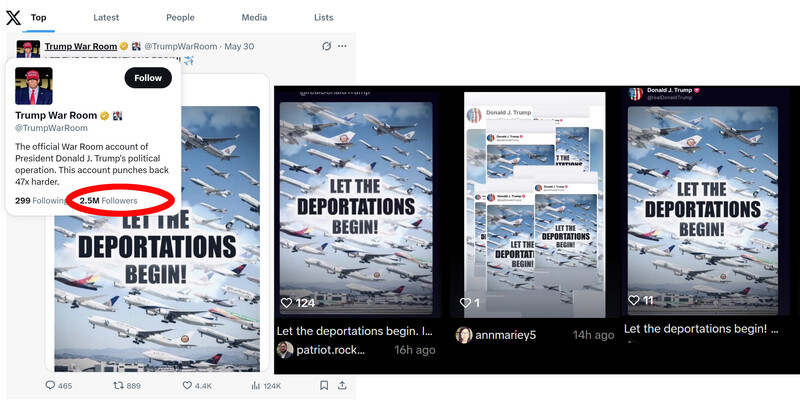The height and width of the screenshot is (400, 800).
Task: Open the collage video thumbnail with 1 like
Action: [535, 205]
